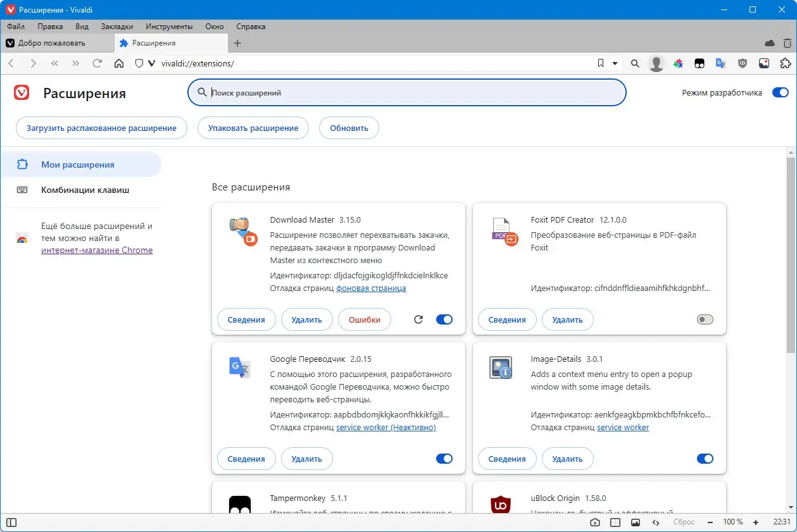The height and width of the screenshot is (532, 797).
Task: Expand the address bar dropdown arrow
Action: pos(615,63)
